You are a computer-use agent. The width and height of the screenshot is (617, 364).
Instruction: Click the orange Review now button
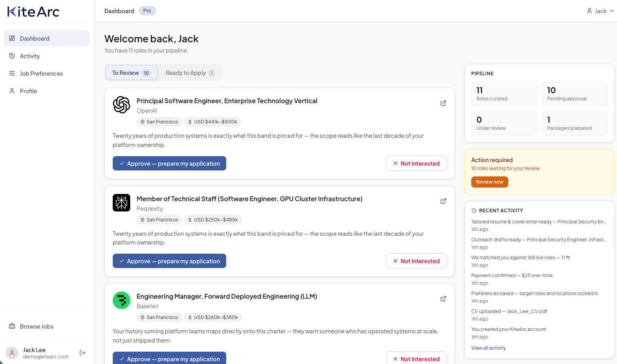pos(490,182)
